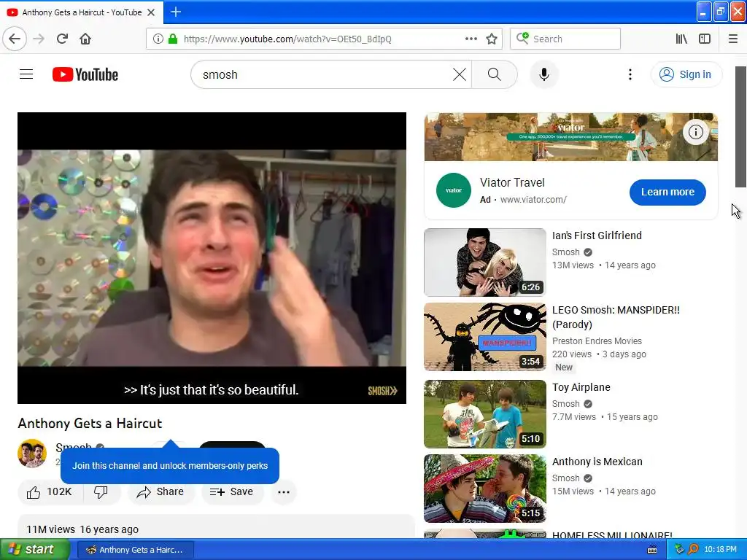The image size is (747, 560).
Task: Open the Toy Airplane video title
Action: coord(581,388)
